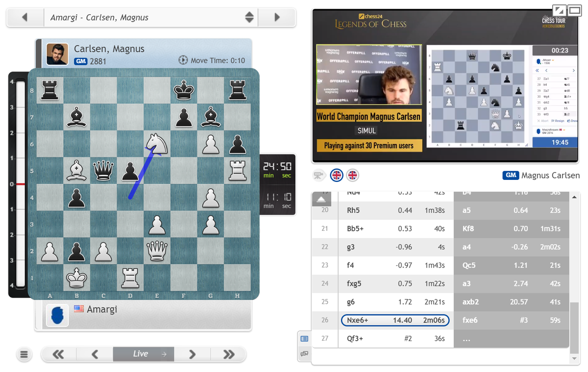Select move 23 f4 in the list

(396, 265)
